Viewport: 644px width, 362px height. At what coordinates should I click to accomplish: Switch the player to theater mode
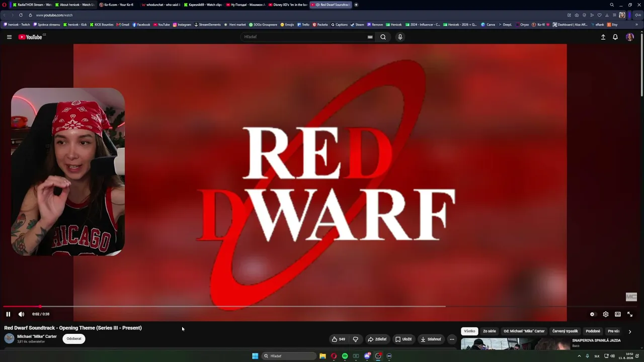coord(617,314)
